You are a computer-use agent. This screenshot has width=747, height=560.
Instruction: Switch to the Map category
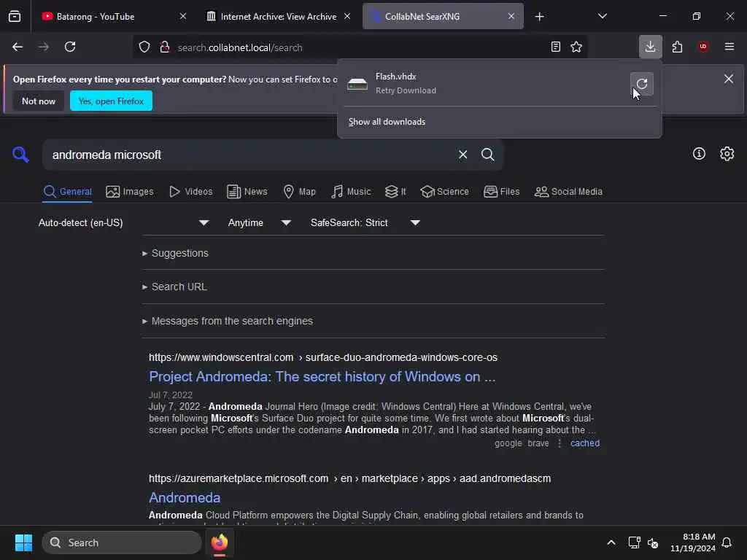pos(300,192)
